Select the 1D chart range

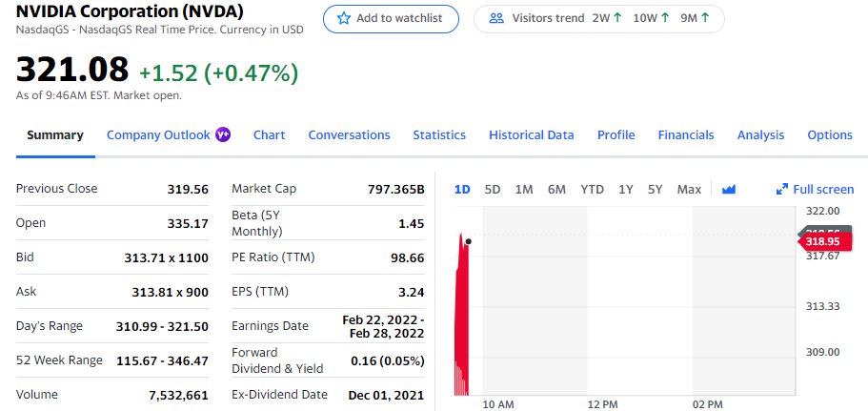tap(462, 190)
